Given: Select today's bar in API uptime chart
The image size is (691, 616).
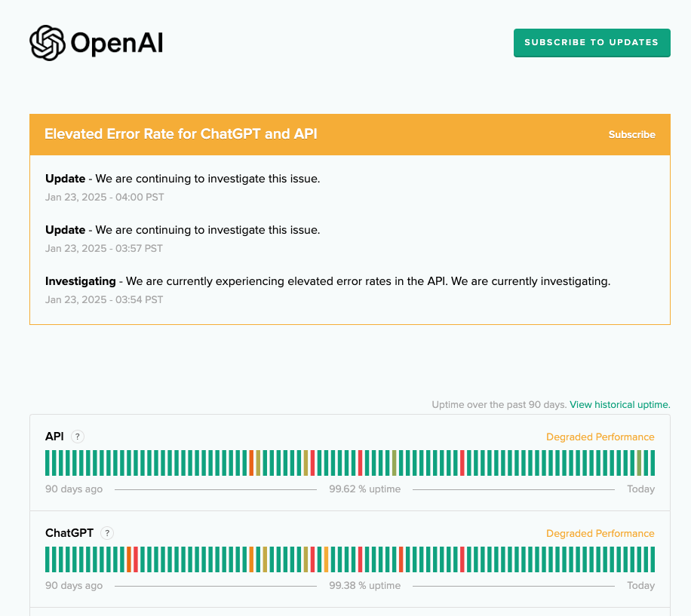Looking at the screenshot, I should point(652,463).
